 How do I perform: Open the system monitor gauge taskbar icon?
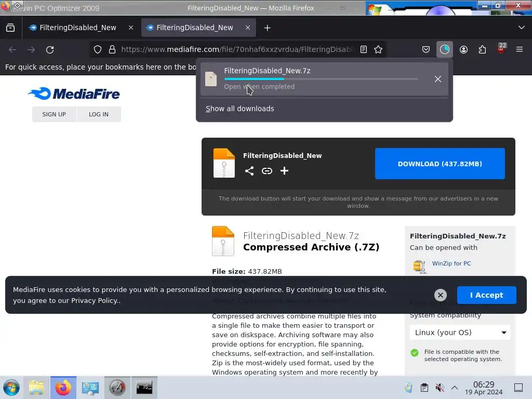pyautogui.click(x=117, y=388)
